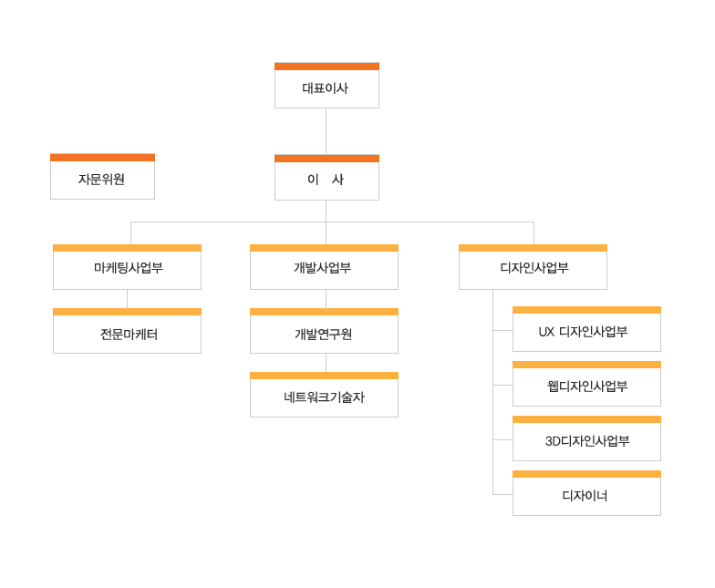Select the 전문마케터 box
Screen dimensions: 715x588
[127, 334]
